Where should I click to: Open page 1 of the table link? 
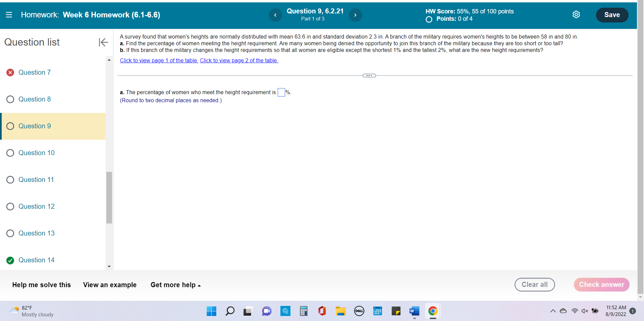(x=159, y=60)
